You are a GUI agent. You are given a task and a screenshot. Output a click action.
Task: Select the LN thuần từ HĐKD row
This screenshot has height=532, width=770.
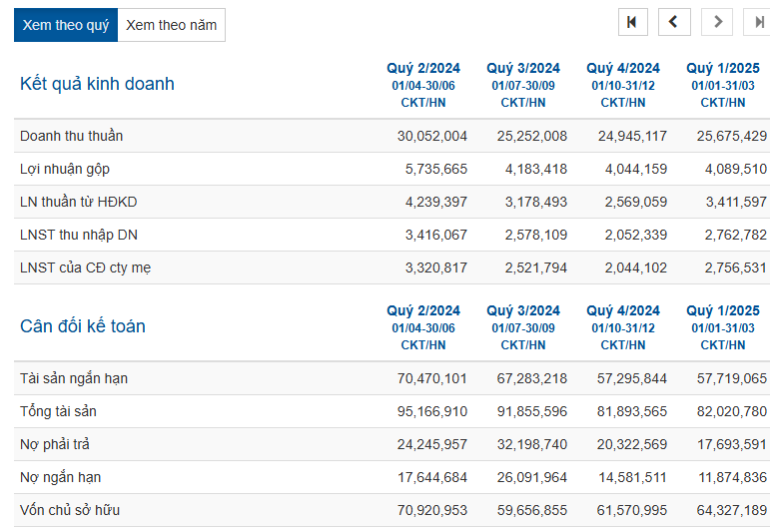pyautogui.click(x=79, y=202)
